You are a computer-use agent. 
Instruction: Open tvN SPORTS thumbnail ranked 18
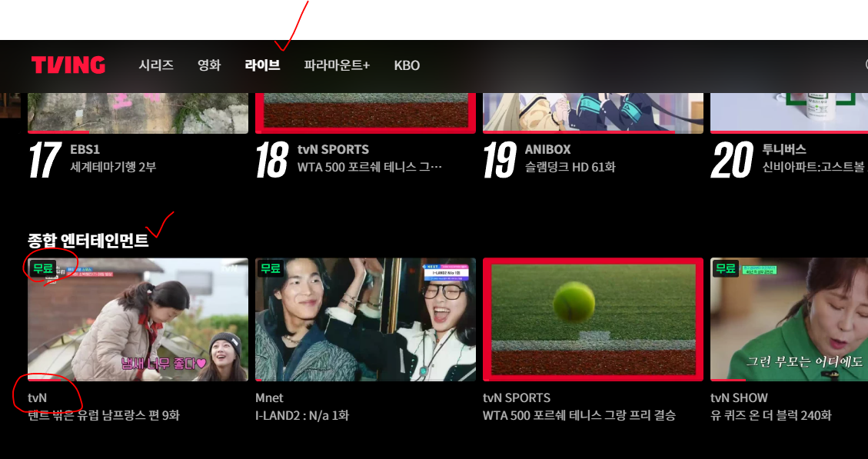coord(365,113)
